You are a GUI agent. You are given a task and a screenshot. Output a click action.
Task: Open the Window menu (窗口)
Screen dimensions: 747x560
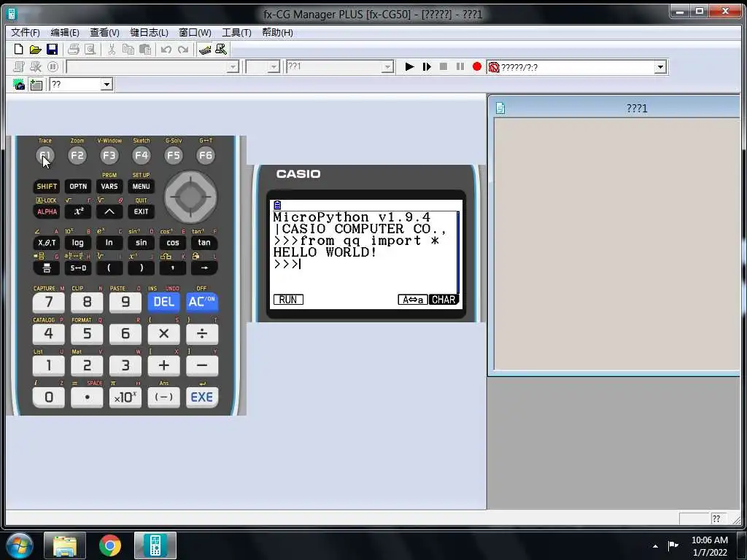click(x=195, y=32)
